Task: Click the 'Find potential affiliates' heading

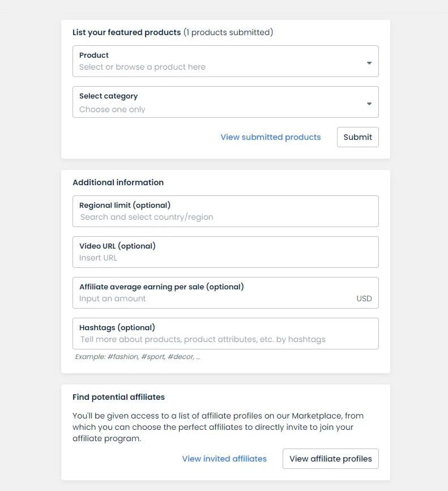Action: 118,397
